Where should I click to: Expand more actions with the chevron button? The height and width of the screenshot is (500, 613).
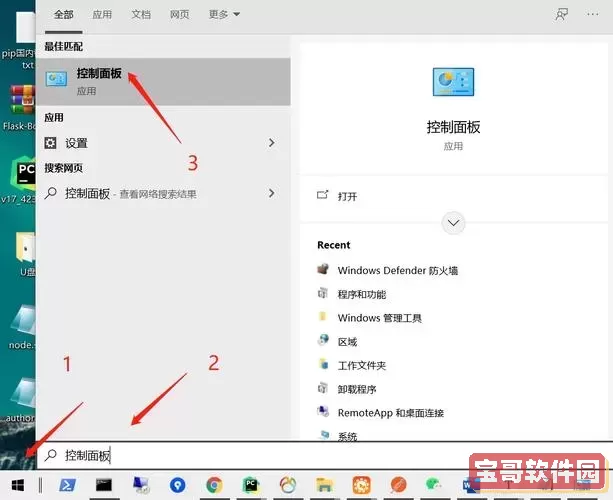[x=453, y=223]
